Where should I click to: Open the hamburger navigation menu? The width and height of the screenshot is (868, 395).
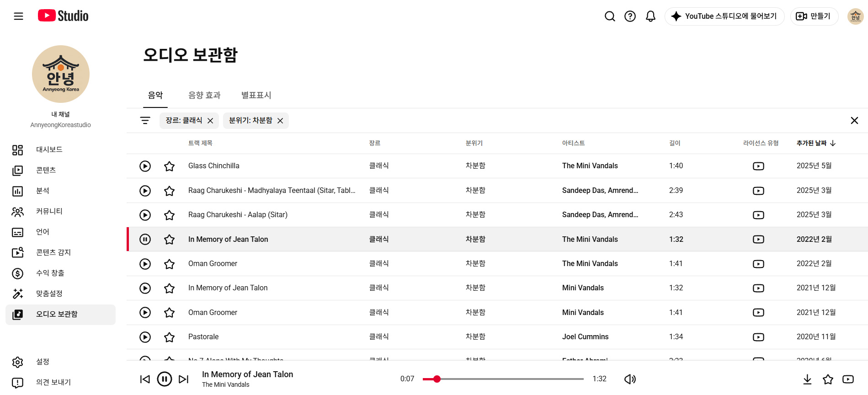click(x=18, y=16)
